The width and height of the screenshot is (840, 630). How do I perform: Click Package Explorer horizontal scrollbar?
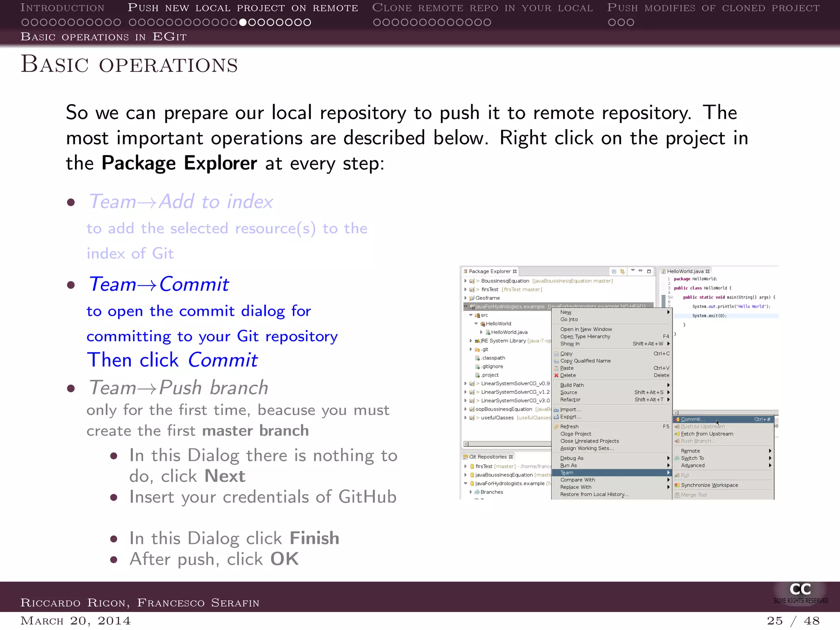pos(507,444)
